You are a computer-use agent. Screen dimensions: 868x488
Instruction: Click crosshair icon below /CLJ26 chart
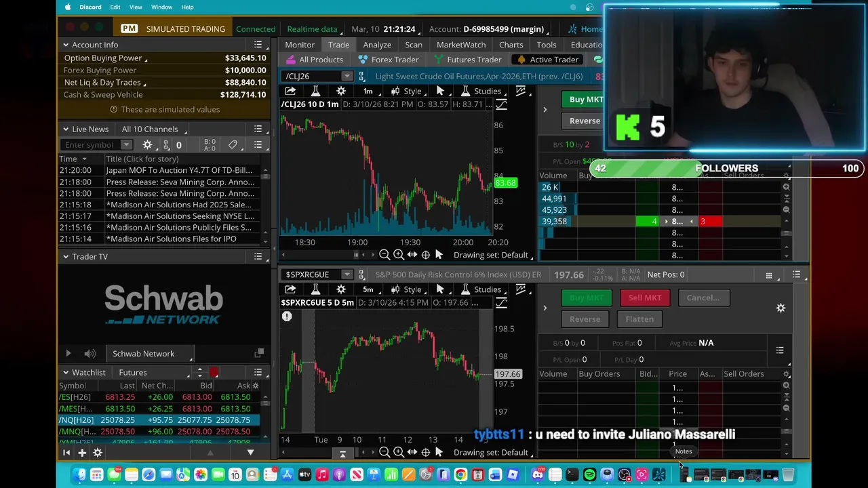[425, 255]
